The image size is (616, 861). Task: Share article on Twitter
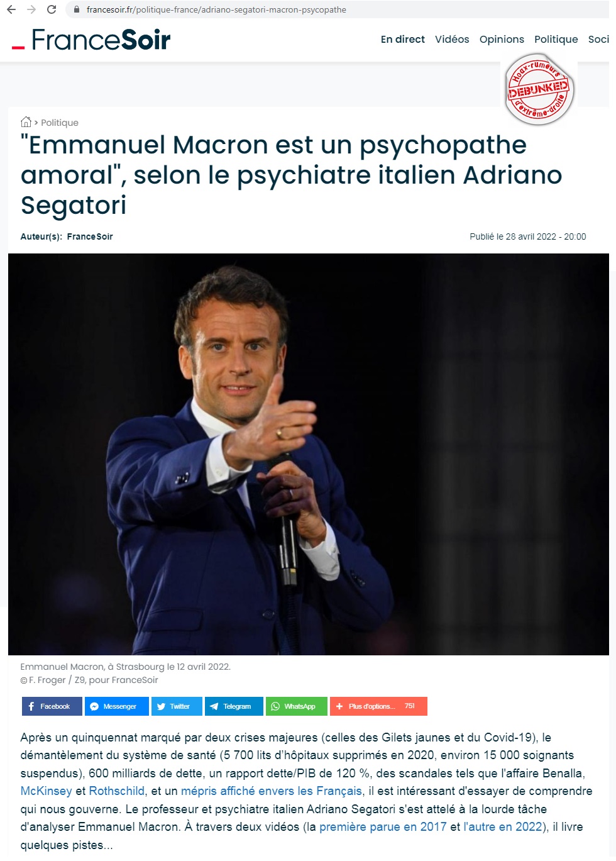point(177,706)
